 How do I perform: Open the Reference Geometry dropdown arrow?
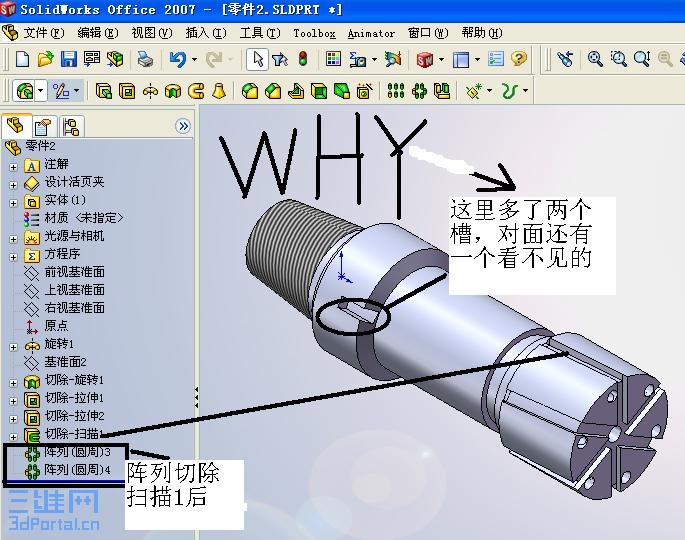(489, 91)
